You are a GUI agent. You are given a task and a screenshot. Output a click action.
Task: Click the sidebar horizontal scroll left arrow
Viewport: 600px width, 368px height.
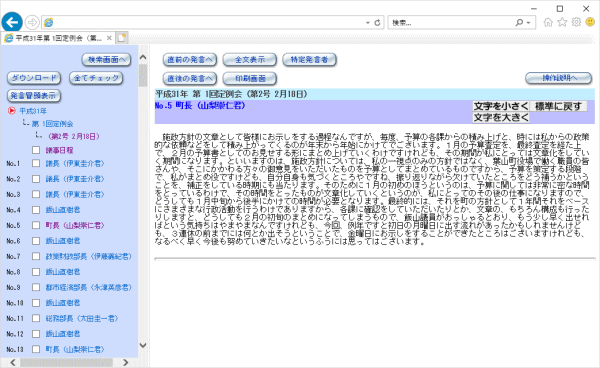[13, 362]
